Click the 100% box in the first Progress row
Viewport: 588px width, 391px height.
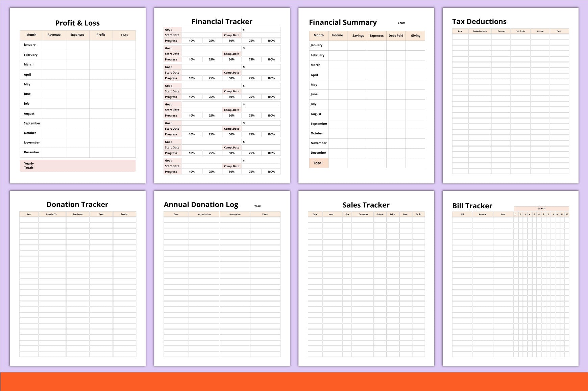coord(271,41)
